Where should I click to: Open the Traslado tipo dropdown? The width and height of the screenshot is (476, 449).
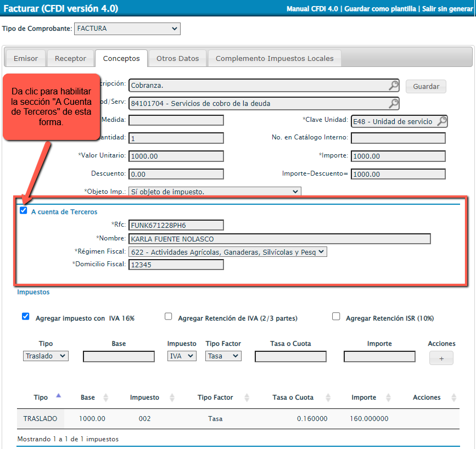pyautogui.click(x=46, y=356)
